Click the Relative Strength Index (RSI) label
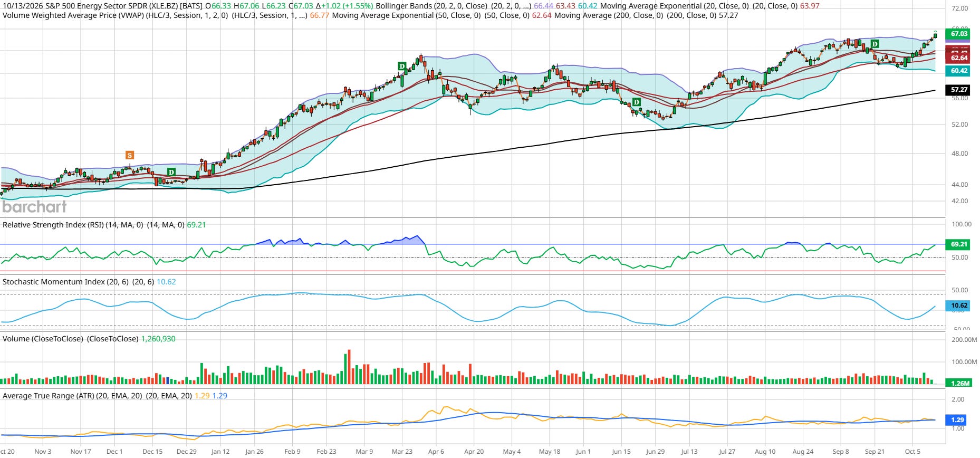This screenshot has height=458, width=980. click(x=73, y=225)
